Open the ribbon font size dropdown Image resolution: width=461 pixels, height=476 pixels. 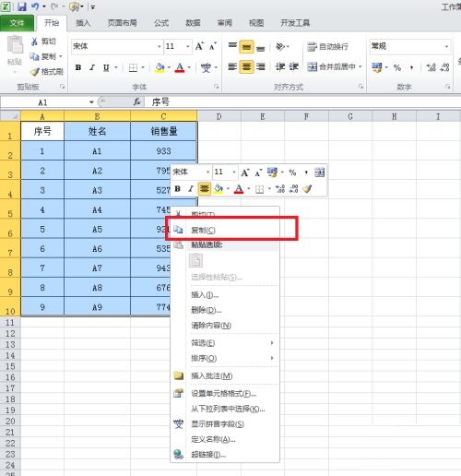pos(188,46)
